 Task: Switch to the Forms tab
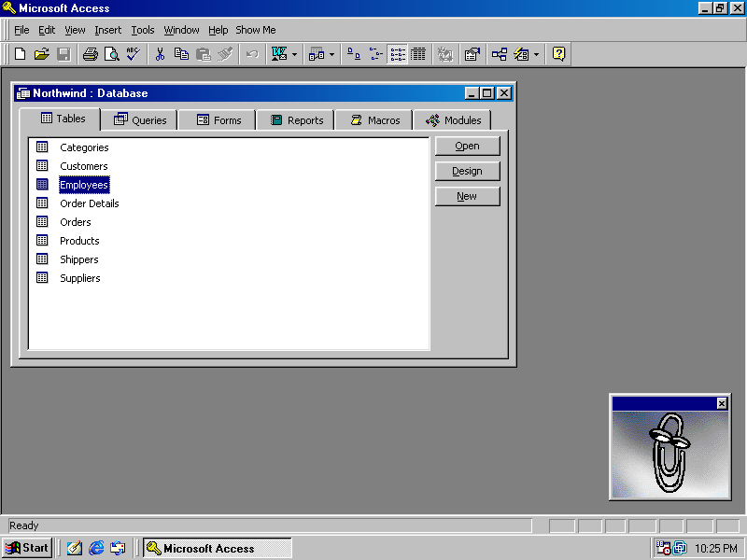coord(218,120)
